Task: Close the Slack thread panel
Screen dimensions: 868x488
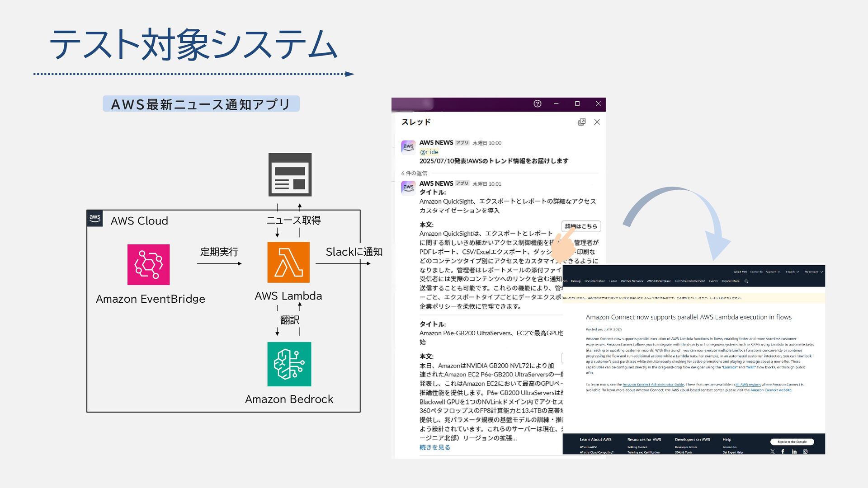Action: point(597,122)
